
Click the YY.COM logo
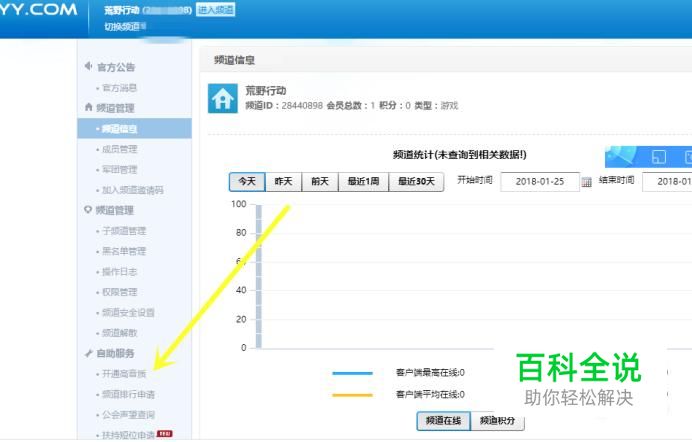(38, 10)
